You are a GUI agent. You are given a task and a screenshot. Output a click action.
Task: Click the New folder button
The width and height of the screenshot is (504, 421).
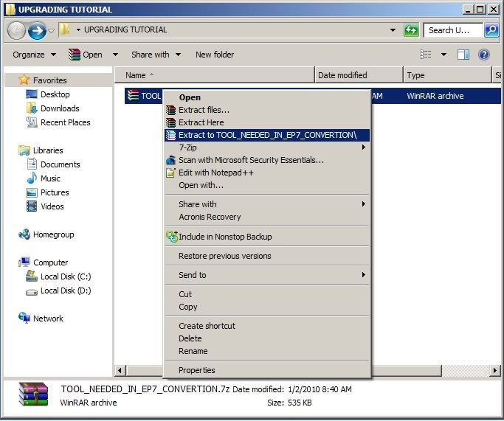coord(215,55)
